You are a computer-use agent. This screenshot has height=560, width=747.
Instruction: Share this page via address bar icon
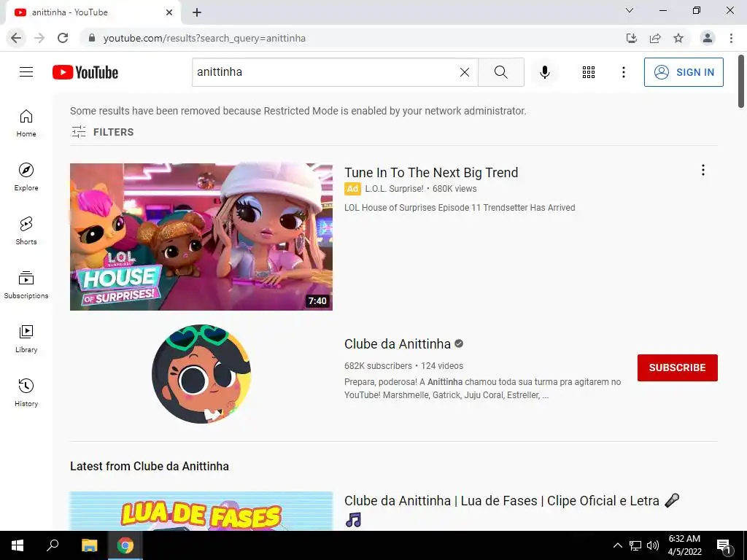pos(655,38)
